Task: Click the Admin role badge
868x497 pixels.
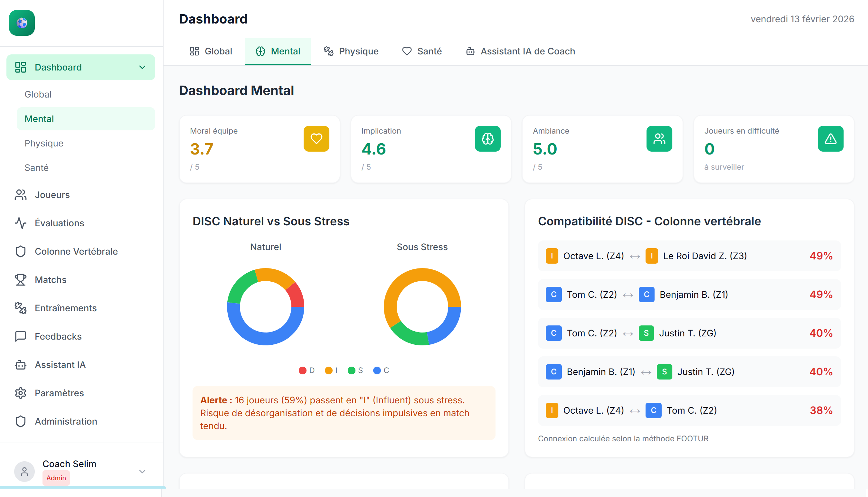Action: click(x=56, y=478)
